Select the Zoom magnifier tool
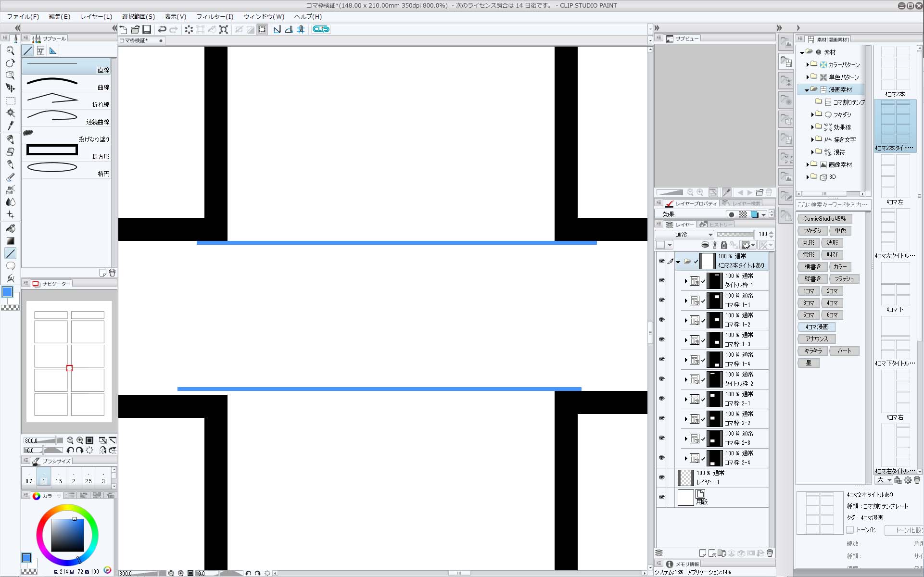This screenshot has height=577, width=924. click(x=10, y=50)
